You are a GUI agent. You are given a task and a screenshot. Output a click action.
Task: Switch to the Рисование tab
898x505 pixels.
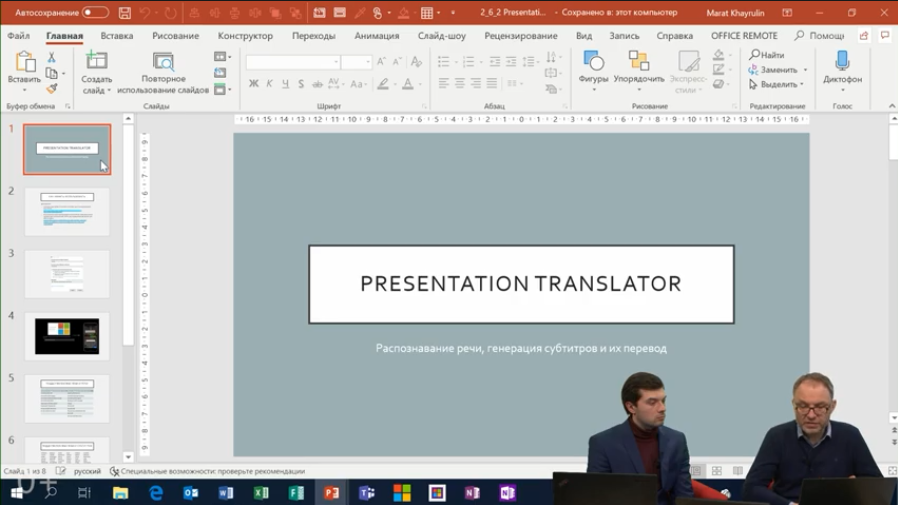point(175,35)
